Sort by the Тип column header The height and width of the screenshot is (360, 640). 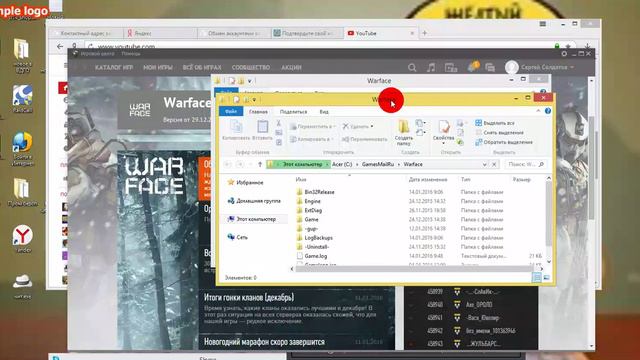[x=465, y=179]
